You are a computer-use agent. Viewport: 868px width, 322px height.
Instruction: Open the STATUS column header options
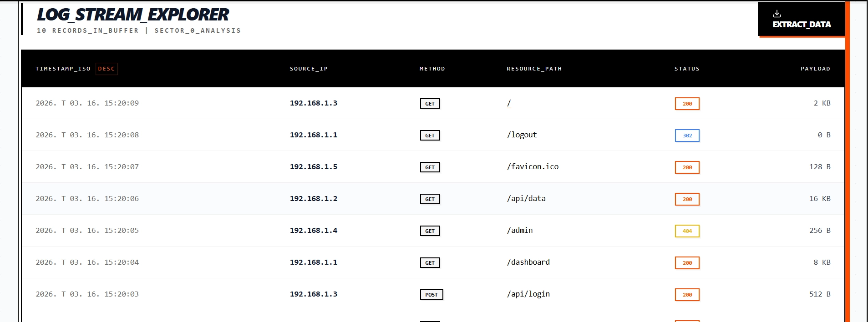[x=687, y=69]
